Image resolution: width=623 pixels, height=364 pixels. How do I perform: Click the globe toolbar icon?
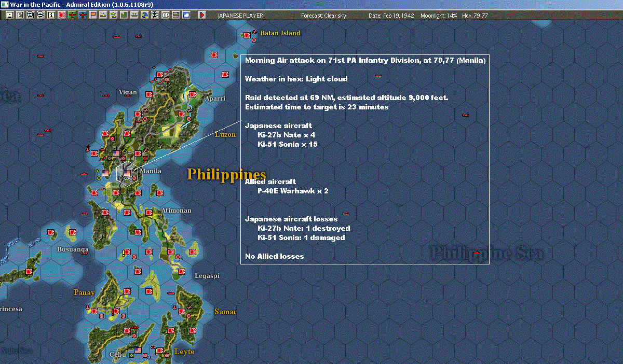[x=144, y=15]
